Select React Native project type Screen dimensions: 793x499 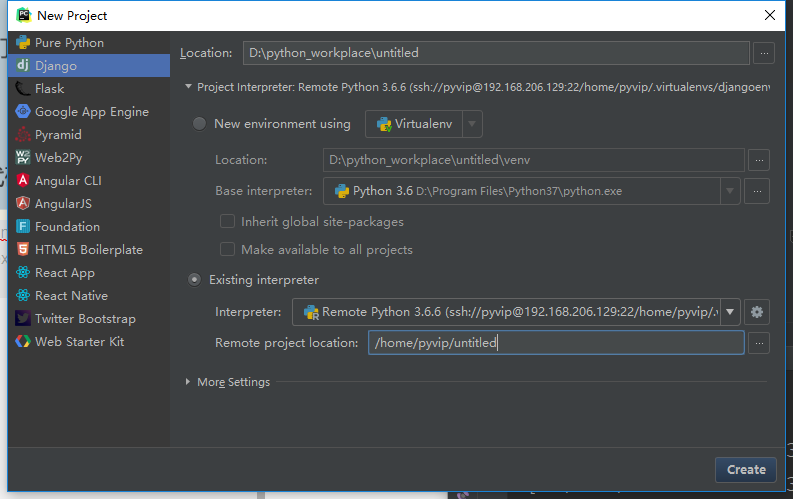coord(89,296)
